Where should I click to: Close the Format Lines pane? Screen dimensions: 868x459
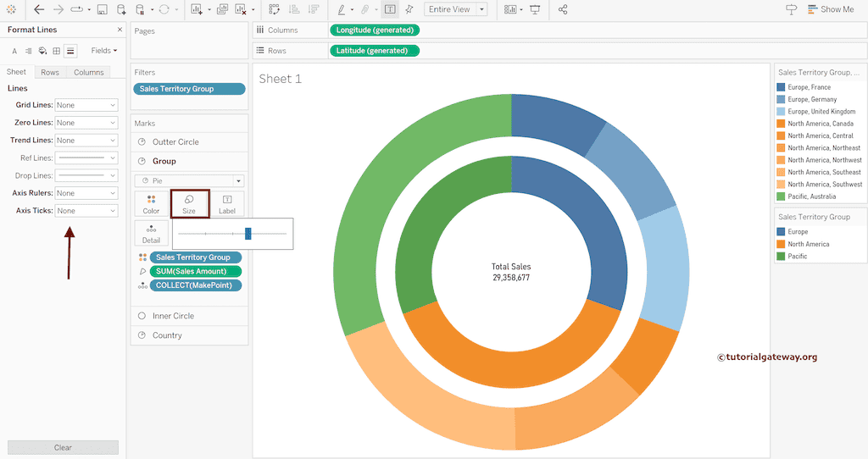pos(120,30)
